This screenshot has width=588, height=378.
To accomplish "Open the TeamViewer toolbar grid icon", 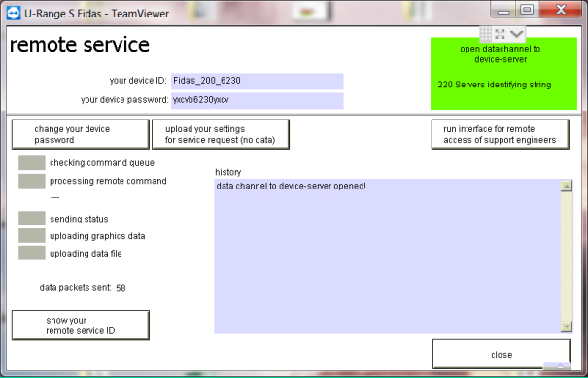I will click(x=486, y=34).
